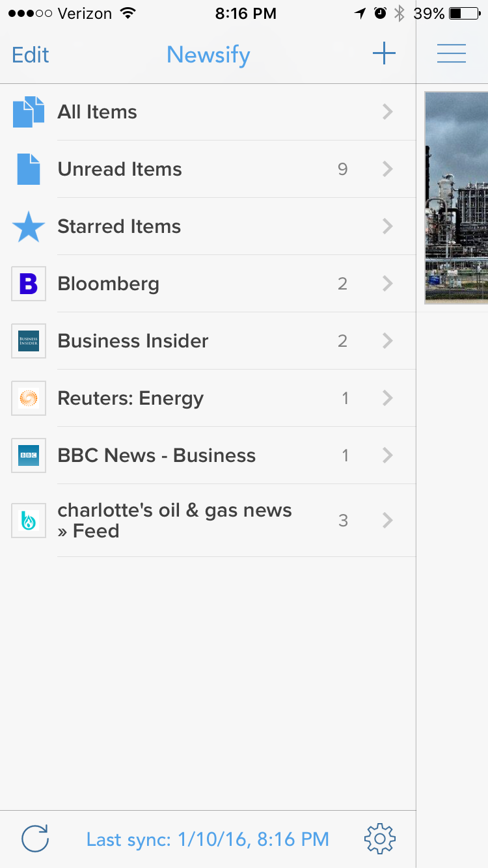The image size is (488, 868).
Task: Tap the Reuters Energy logo icon
Action: tap(29, 398)
